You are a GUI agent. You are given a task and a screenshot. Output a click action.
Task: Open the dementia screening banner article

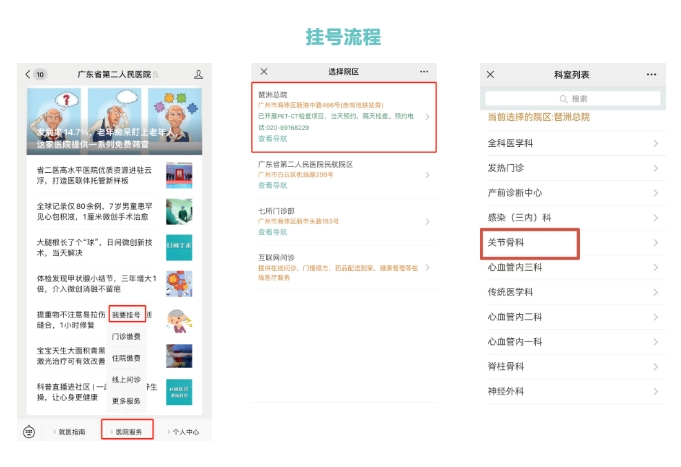[114, 121]
